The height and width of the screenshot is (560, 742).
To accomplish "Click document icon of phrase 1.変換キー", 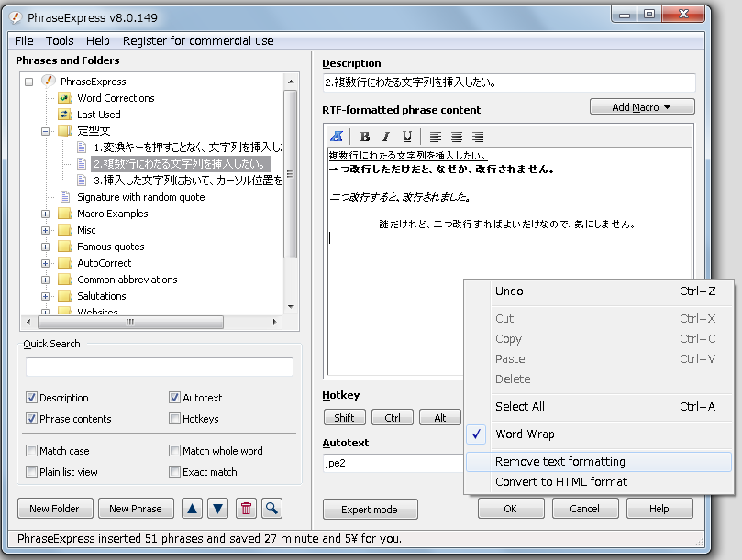I will click(x=82, y=147).
